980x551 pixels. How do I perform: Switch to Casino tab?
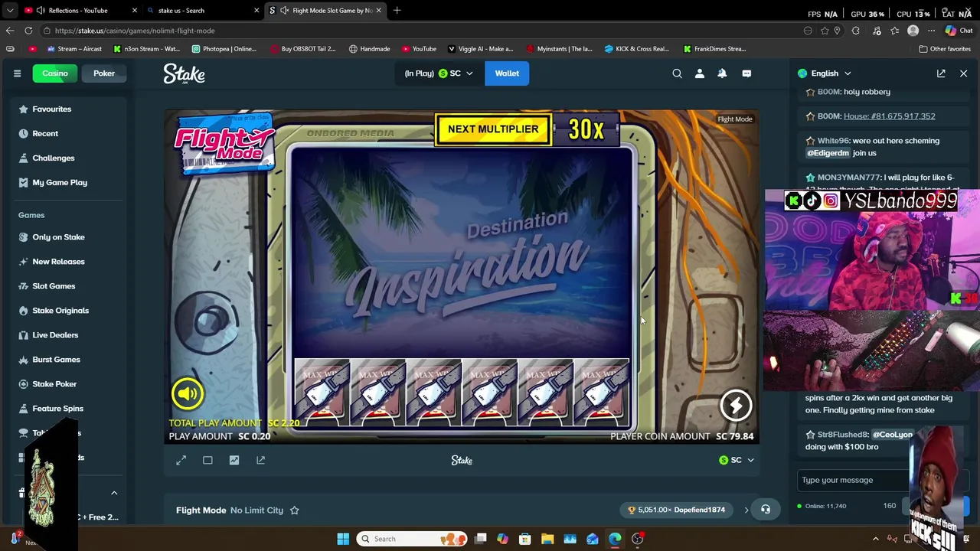(55, 73)
